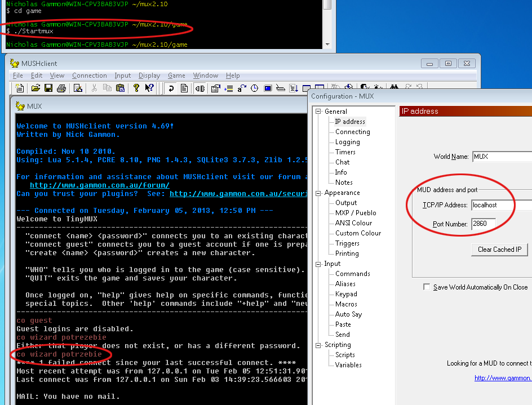The image size is (532, 405).
Task: Click the yellow question mark Help icon
Action: pyautogui.click(x=136, y=88)
